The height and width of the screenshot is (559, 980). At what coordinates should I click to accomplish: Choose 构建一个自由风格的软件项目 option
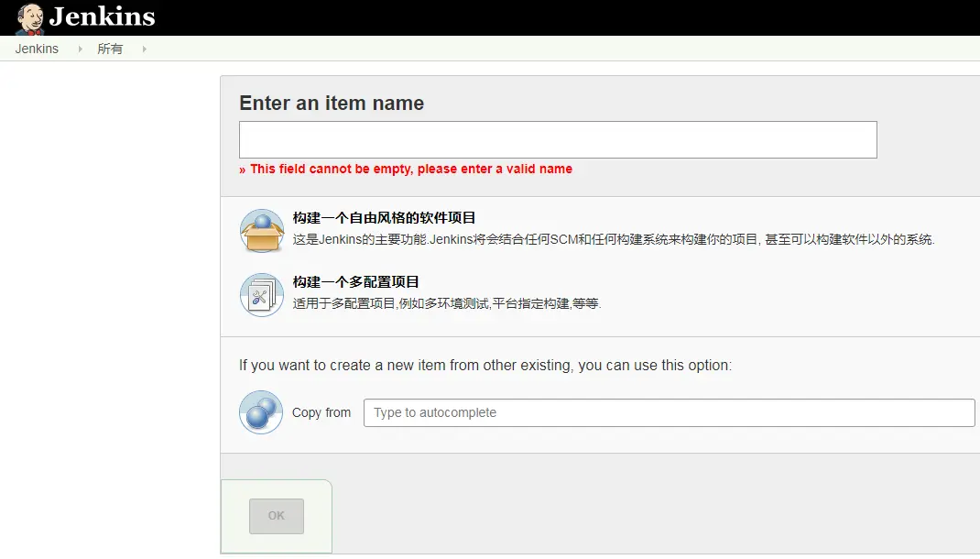pos(385,217)
